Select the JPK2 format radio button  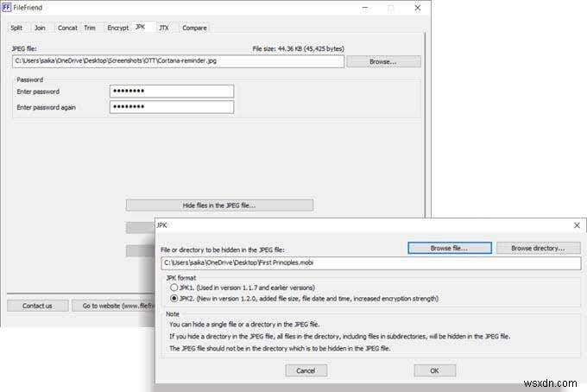point(174,299)
